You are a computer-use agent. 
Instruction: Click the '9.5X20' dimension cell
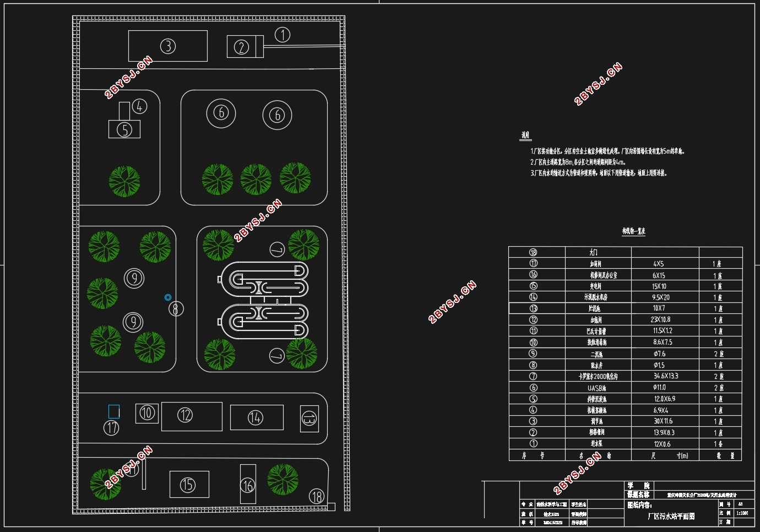(665, 297)
